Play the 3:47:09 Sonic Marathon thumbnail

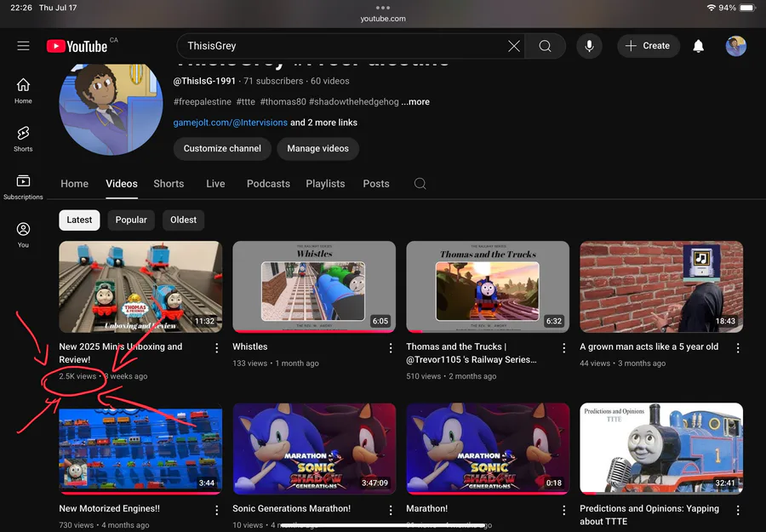314,449
